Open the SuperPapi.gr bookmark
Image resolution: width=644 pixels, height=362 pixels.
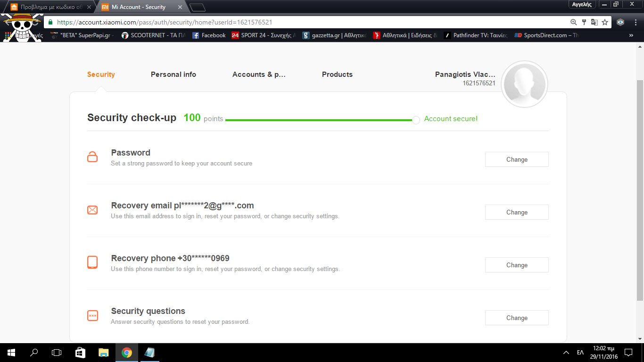click(x=82, y=35)
